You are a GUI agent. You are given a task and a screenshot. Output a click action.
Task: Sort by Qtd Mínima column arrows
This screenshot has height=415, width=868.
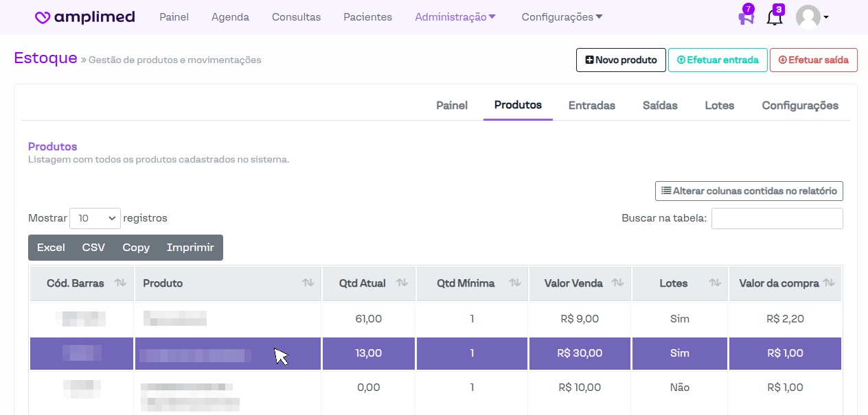tap(514, 283)
